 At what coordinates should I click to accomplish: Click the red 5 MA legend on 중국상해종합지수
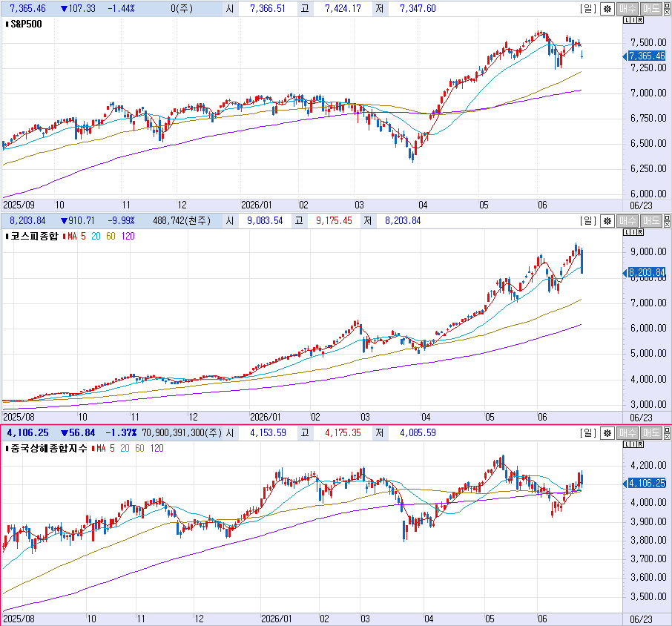(x=112, y=448)
